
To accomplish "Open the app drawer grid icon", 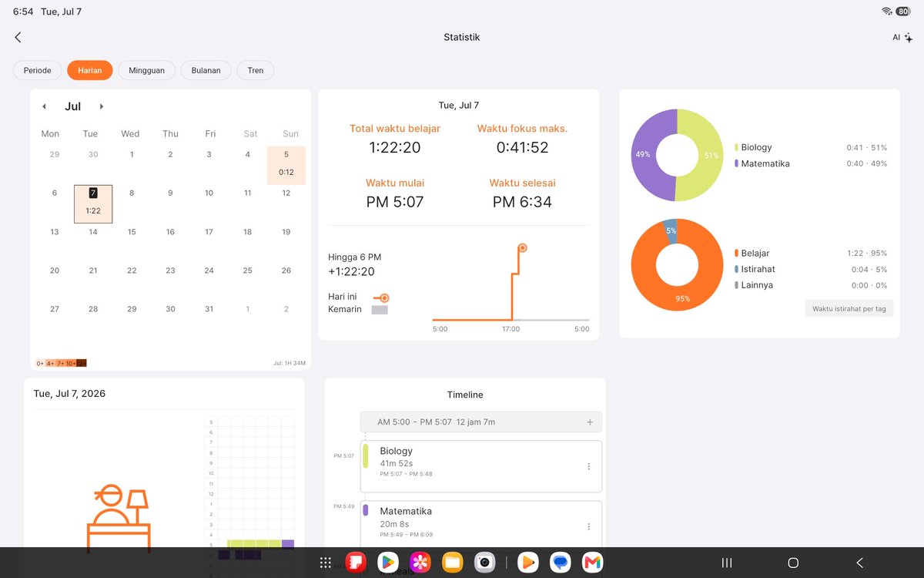I will point(326,563).
